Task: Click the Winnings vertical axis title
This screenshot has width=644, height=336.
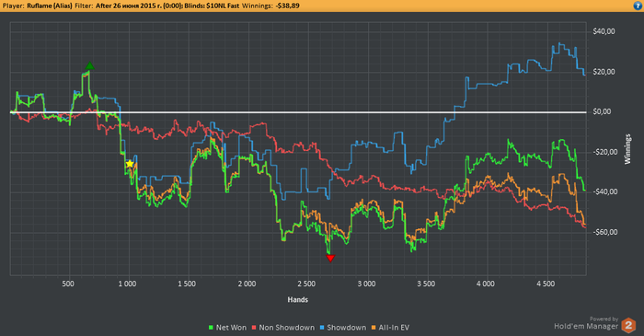Action: point(627,149)
